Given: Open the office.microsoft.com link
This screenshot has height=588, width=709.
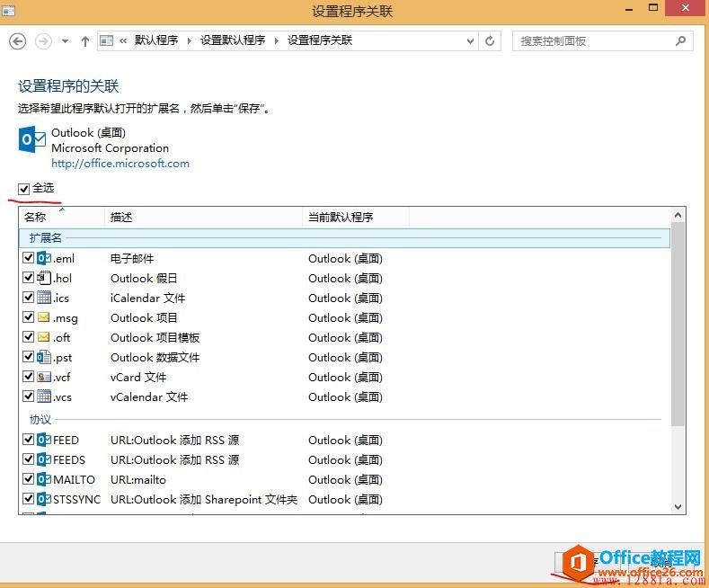Looking at the screenshot, I should pyautogui.click(x=120, y=164).
